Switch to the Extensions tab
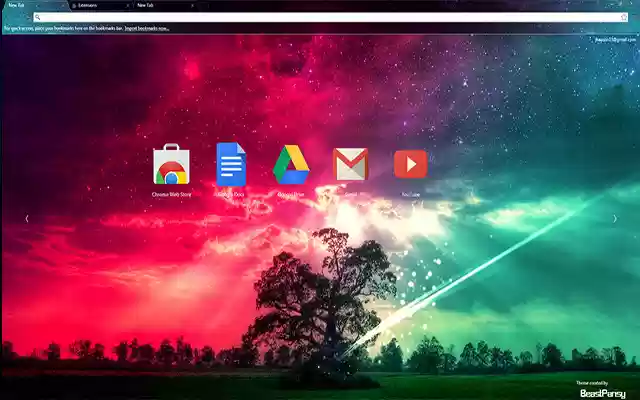 pyautogui.click(x=100, y=5)
